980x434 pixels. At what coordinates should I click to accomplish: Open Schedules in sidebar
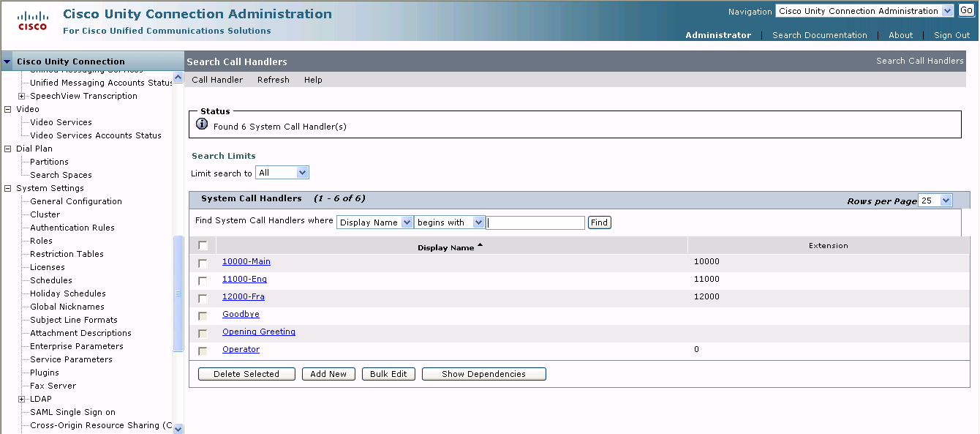tap(51, 280)
